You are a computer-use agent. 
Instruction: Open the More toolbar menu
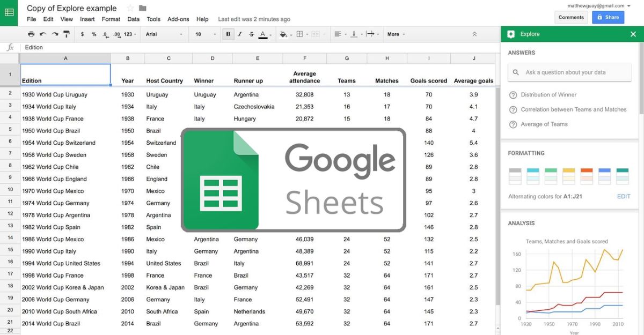coord(396,34)
